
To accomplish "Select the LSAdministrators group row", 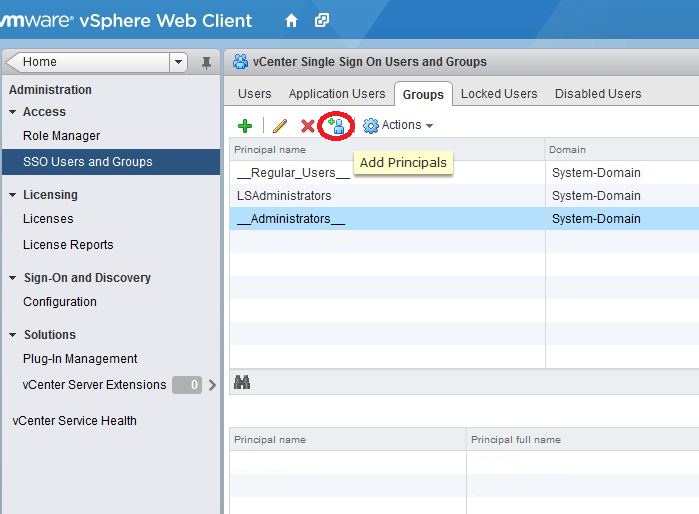I will 285,196.
